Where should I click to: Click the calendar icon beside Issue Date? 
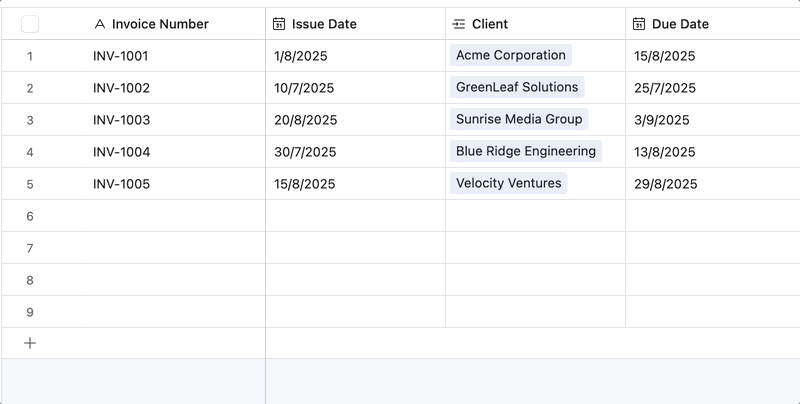point(279,24)
